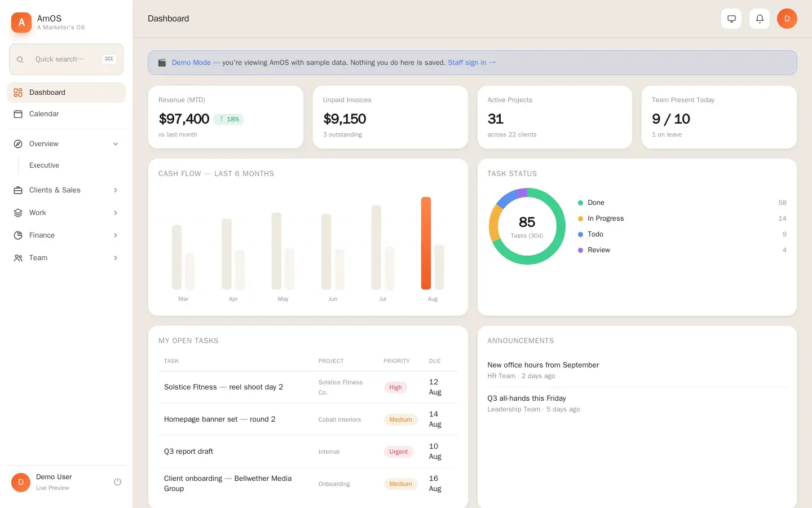Follow the Staff sign in link
The height and width of the screenshot is (508, 812).
pyautogui.click(x=471, y=63)
